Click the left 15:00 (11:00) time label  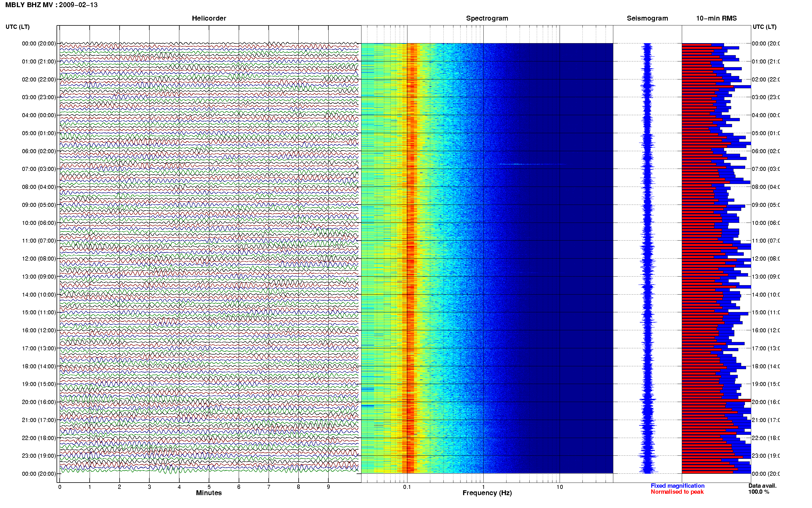[x=39, y=313]
